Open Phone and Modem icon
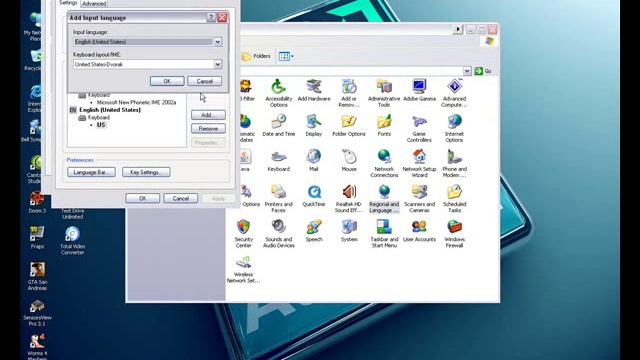The height and width of the screenshot is (360, 640). 454,163
